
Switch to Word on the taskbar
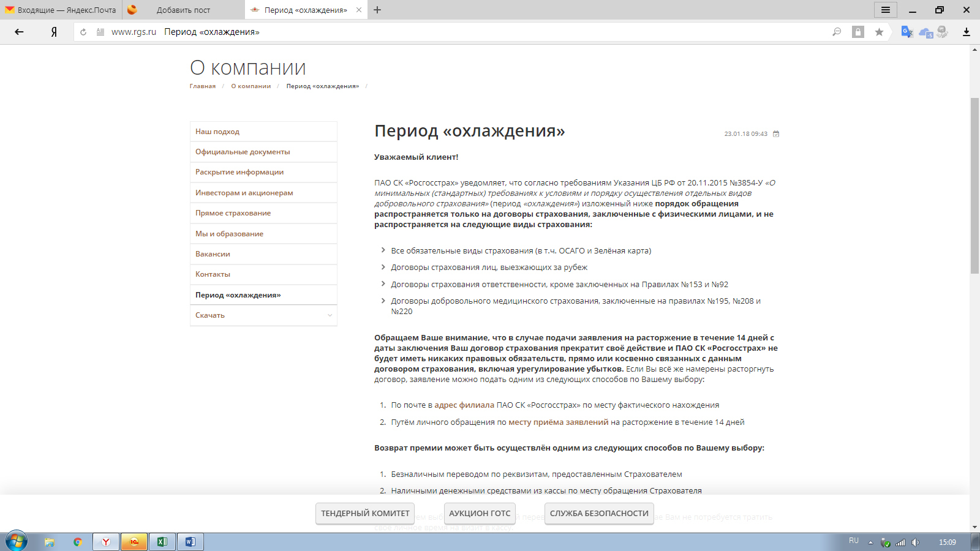pyautogui.click(x=190, y=542)
